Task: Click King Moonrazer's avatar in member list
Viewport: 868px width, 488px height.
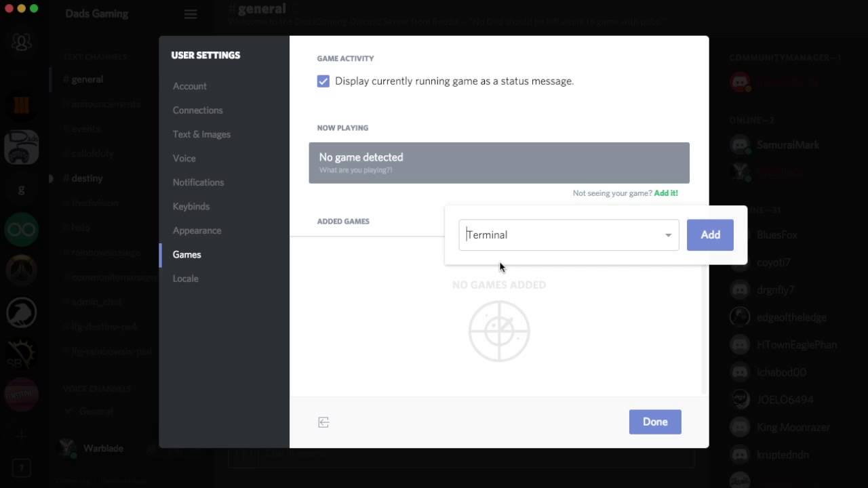Action: (740, 427)
